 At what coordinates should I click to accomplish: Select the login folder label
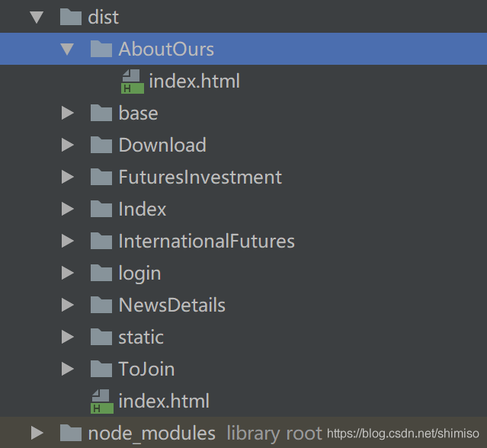[139, 274]
